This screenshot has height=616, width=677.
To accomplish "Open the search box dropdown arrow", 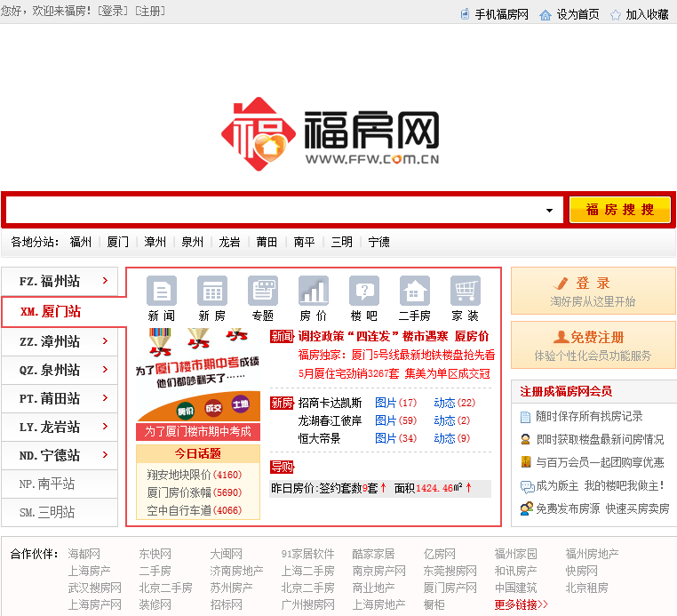I will (549, 211).
